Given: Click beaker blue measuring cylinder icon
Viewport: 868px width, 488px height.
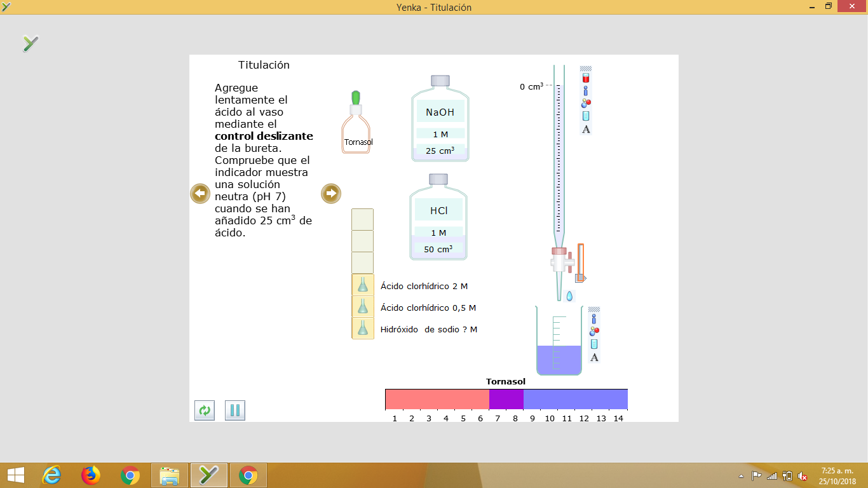Looking at the screenshot, I should click(594, 344).
